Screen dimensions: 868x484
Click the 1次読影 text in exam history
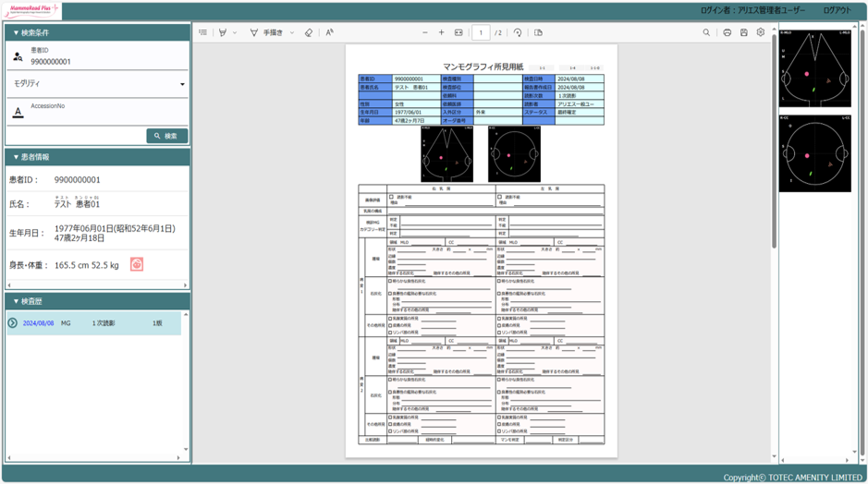click(104, 323)
